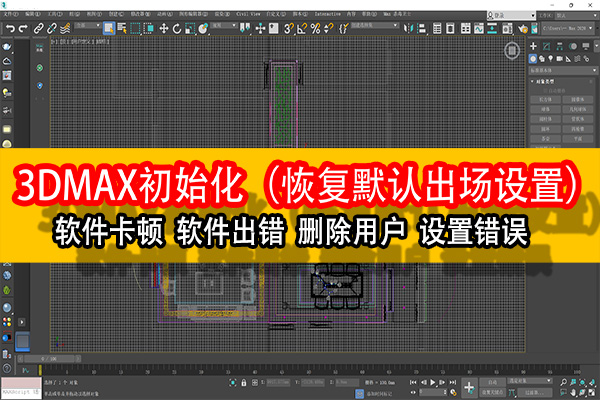This screenshot has width=600, height=400.
Task: Open the project path dropdown
Action: pyautogui.click(x=567, y=28)
